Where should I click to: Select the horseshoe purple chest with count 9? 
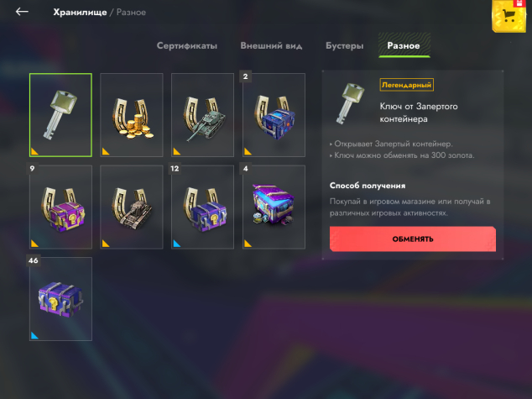[60, 207]
